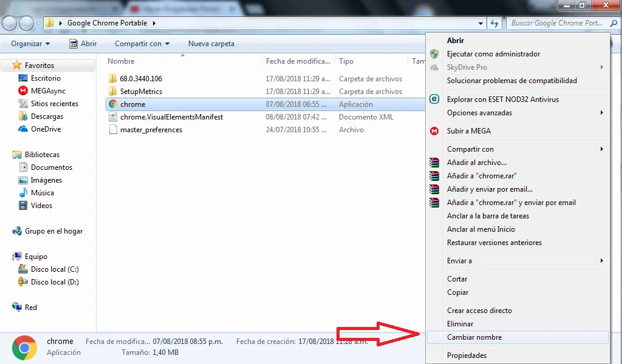Screen dimensions: 622x364
Task: Expand the recent pages dropdown arrow
Action: click(x=38, y=24)
